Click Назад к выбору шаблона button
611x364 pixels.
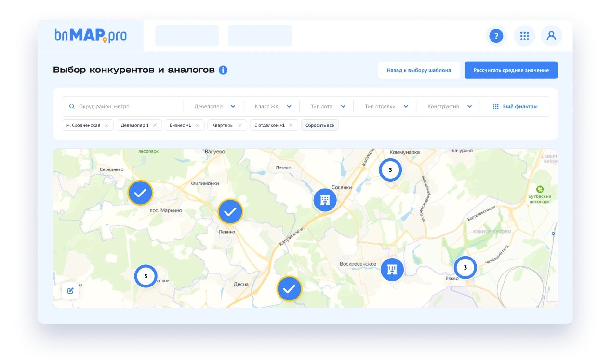pyautogui.click(x=419, y=70)
